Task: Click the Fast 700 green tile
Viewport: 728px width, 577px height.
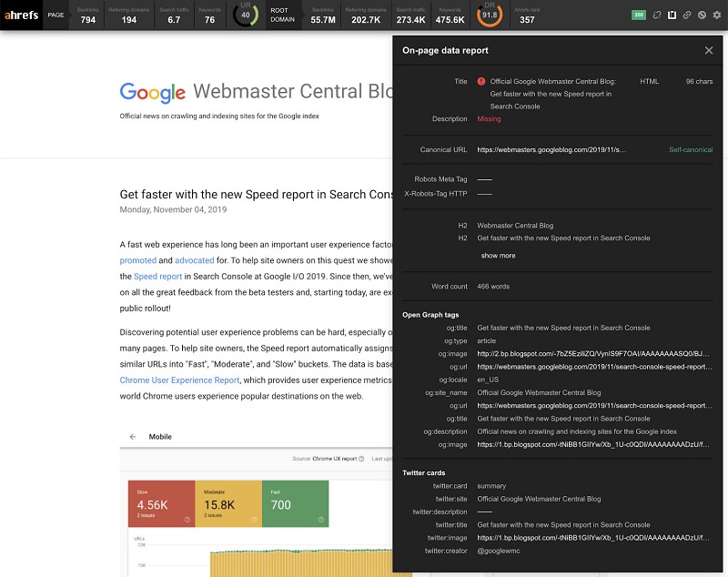Action: coord(295,503)
